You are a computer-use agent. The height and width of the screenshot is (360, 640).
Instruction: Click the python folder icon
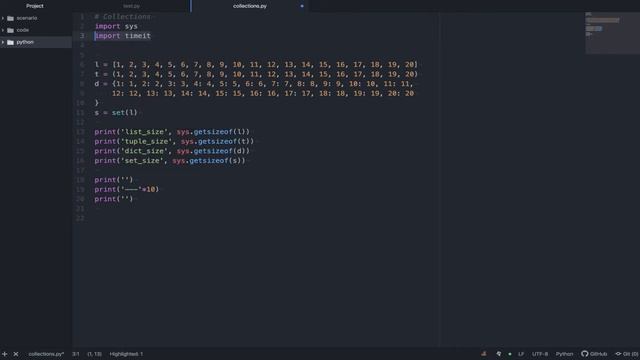[x=11, y=42]
